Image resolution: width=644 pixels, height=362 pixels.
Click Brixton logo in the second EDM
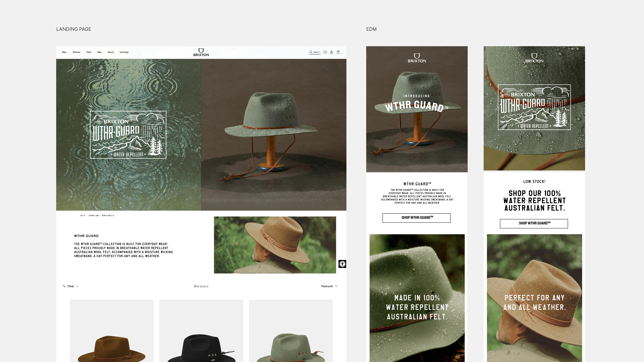[x=534, y=58]
